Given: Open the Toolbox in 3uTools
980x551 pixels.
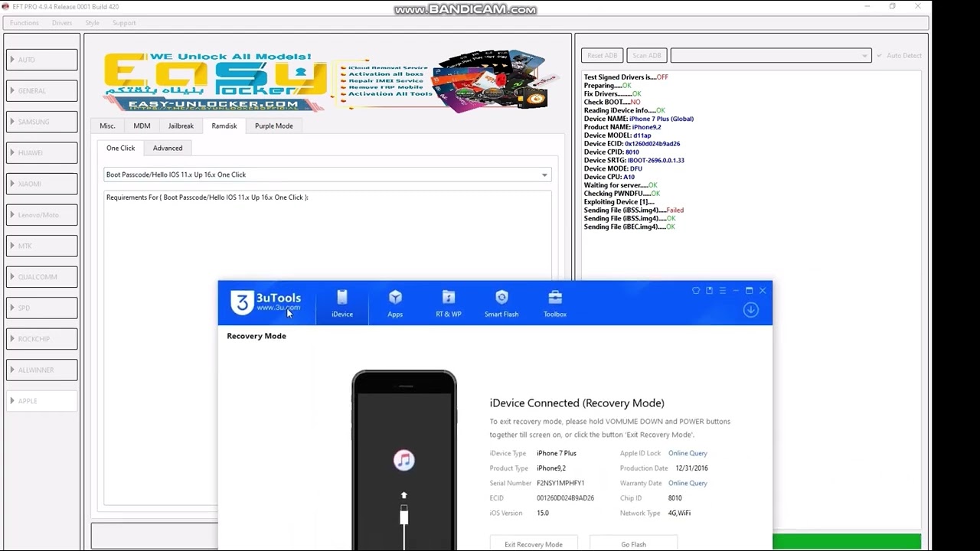Looking at the screenshot, I should tap(555, 303).
